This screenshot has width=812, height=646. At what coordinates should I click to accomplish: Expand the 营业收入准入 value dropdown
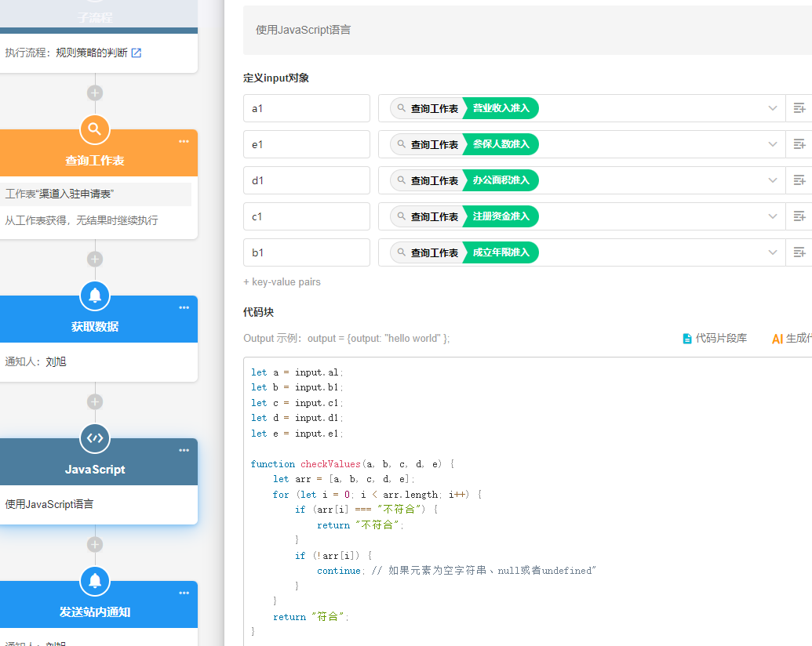click(772, 108)
